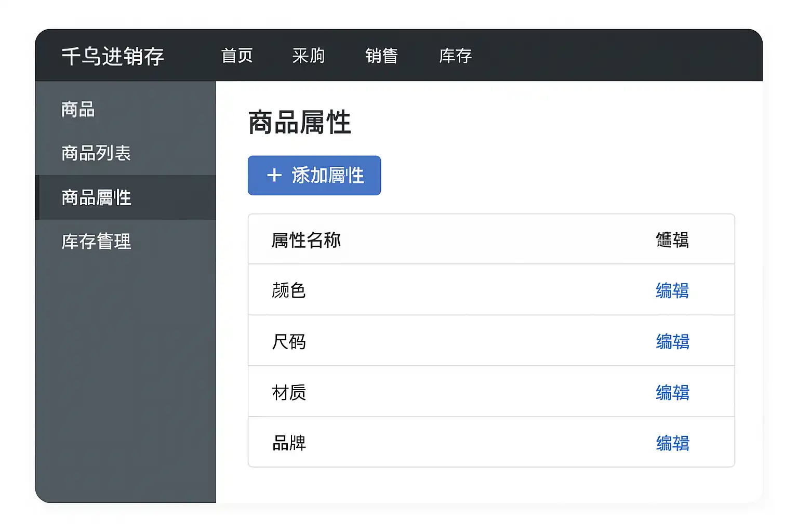
Task: Select 销售 in the top navigation
Action: pos(381,56)
